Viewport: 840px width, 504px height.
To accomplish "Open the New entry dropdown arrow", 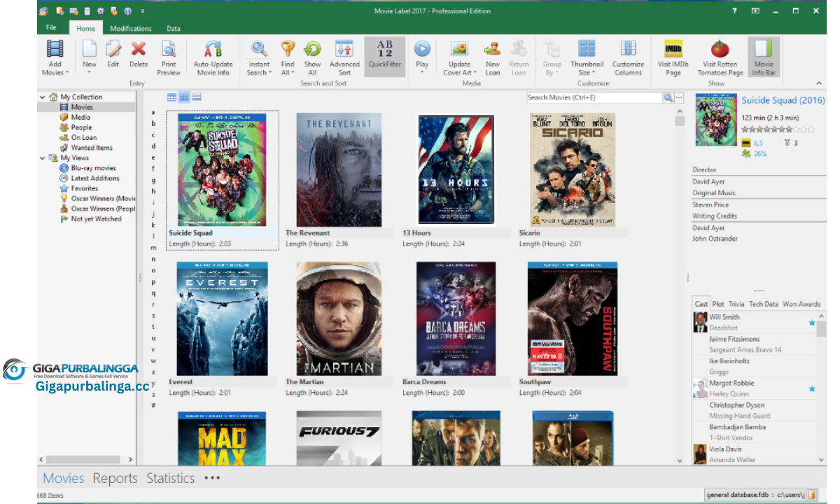I will pyautogui.click(x=90, y=73).
